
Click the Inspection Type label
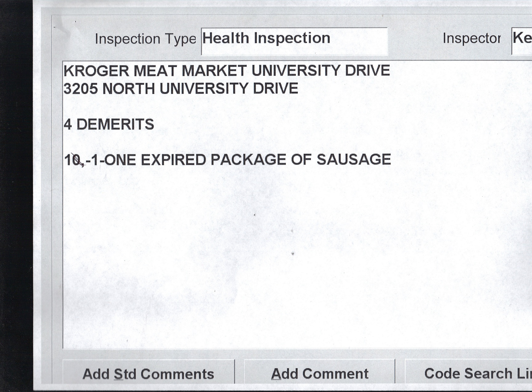pyautogui.click(x=145, y=39)
